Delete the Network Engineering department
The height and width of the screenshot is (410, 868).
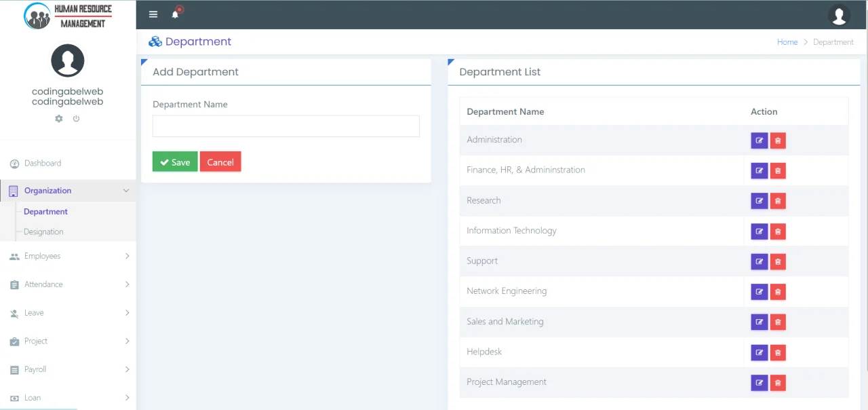pos(778,292)
